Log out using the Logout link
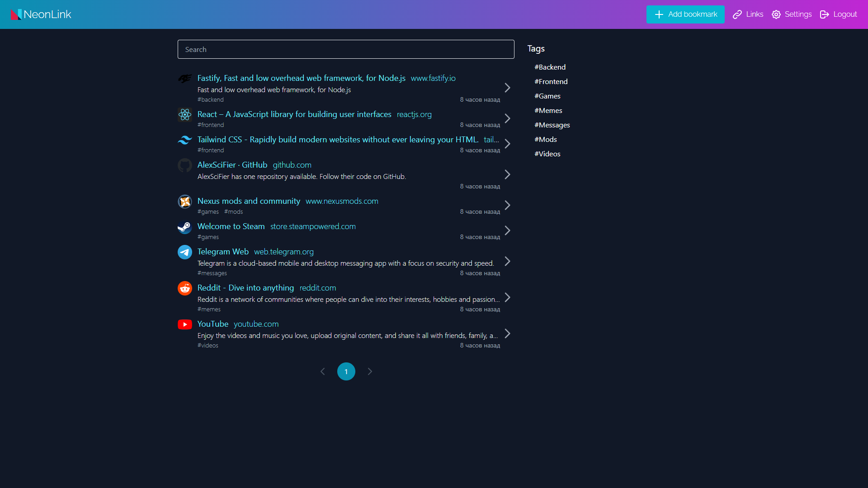Image resolution: width=868 pixels, height=488 pixels. pos(838,14)
